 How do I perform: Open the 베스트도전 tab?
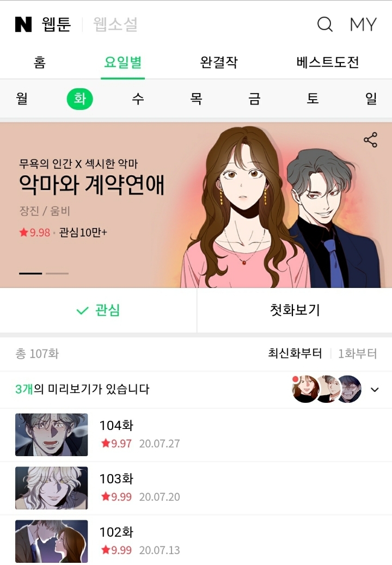point(328,62)
